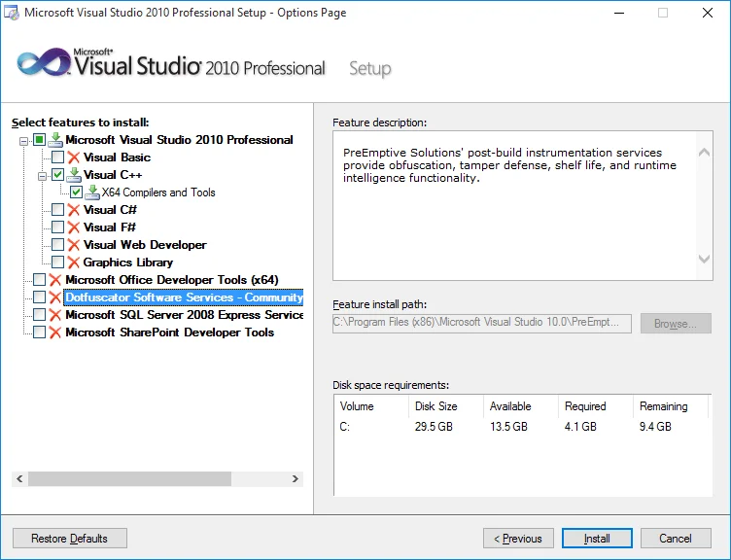Check the Microsoft Office Developer Tools (x64) checkbox

[40, 280]
